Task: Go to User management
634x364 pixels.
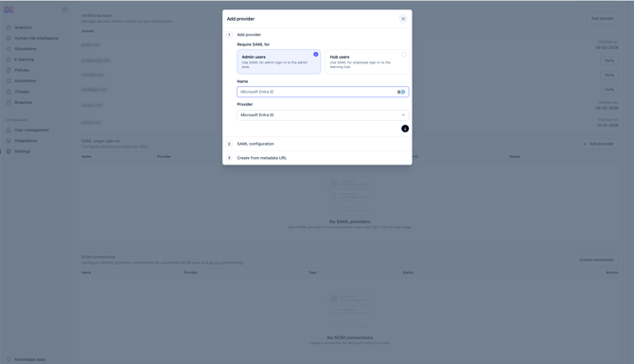Action: click(31, 130)
